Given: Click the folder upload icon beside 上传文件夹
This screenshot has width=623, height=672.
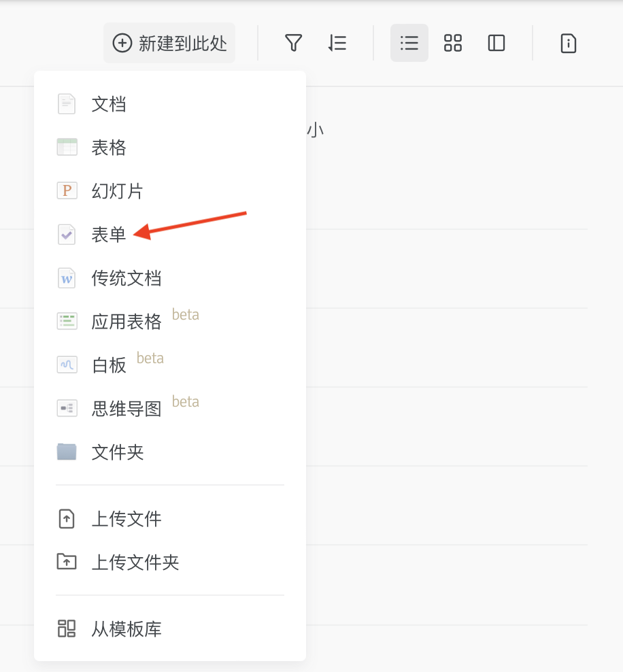Looking at the screenshot, I should pos(67,562).
